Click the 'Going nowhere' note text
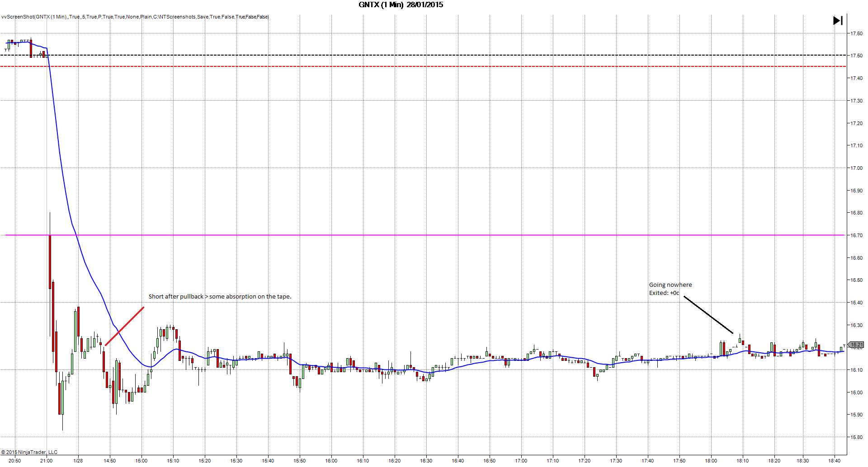Viewport: 868px width, 467px height. 670,285
